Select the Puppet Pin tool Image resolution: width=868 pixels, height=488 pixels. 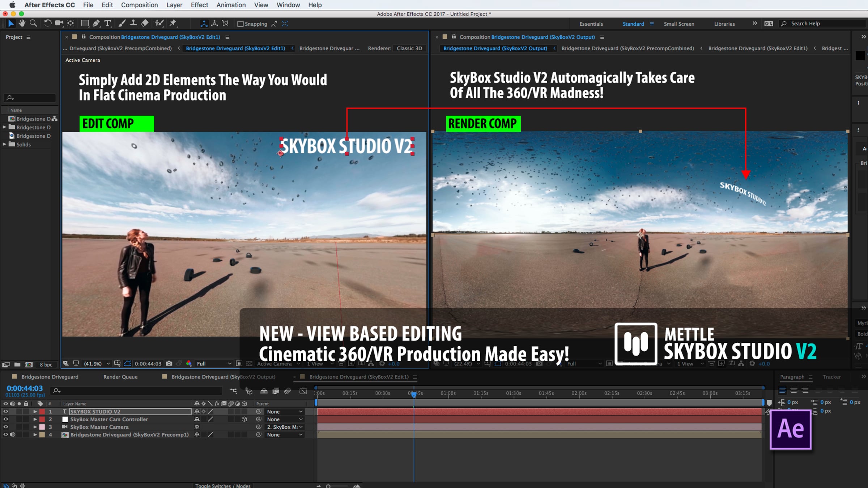pyautogui.click(x=173, y=23)
